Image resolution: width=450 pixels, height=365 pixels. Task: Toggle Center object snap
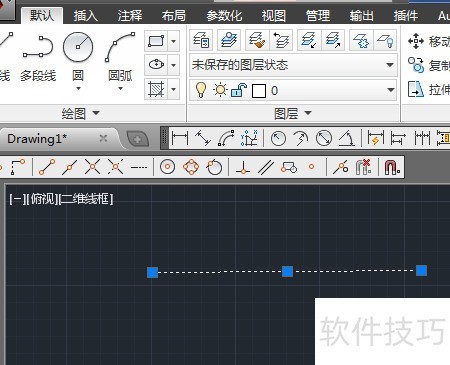pos(167,167)
